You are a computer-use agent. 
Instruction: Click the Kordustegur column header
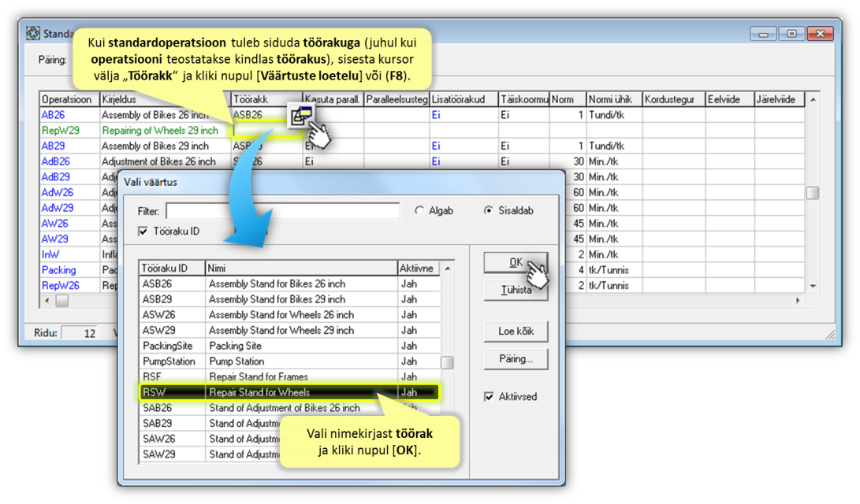tap(673, 100)
